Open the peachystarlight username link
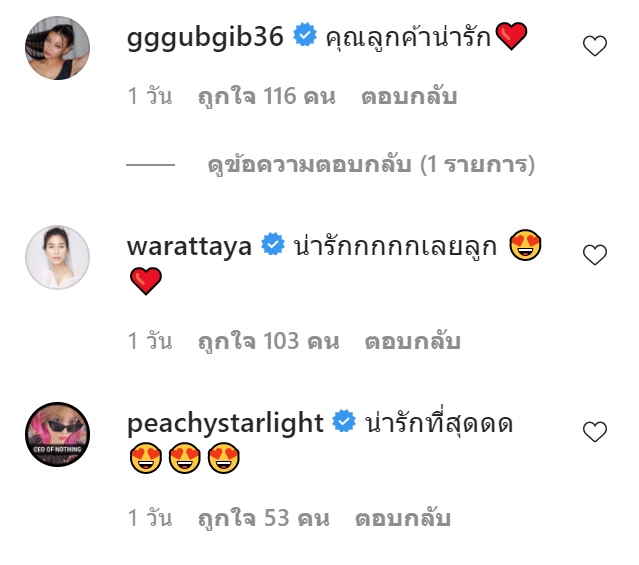The width and height of the screenshot is (639, 565). tap(225, 424)
